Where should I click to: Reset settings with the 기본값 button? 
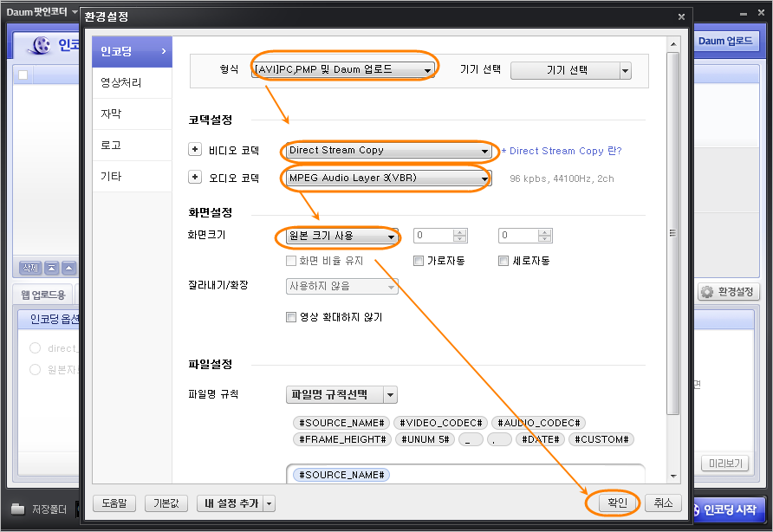(x=166, y=503)
